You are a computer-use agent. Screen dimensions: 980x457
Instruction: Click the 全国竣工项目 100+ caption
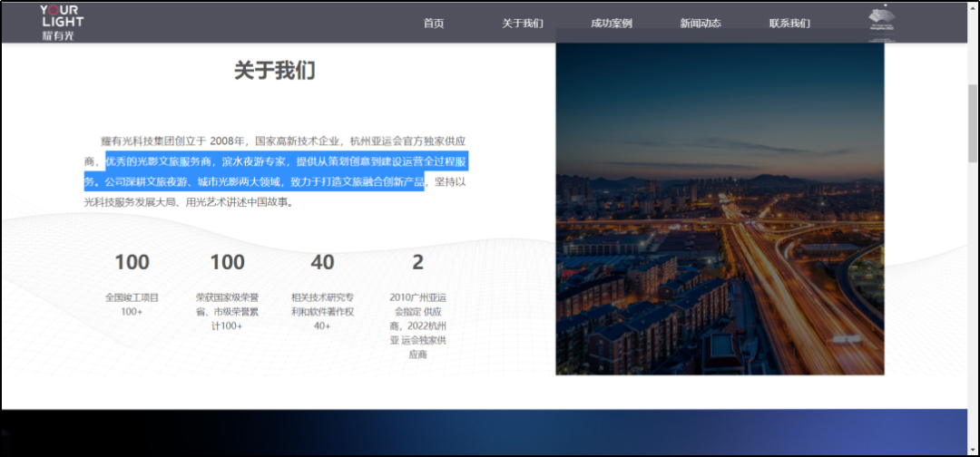click(x=132, y=304)
